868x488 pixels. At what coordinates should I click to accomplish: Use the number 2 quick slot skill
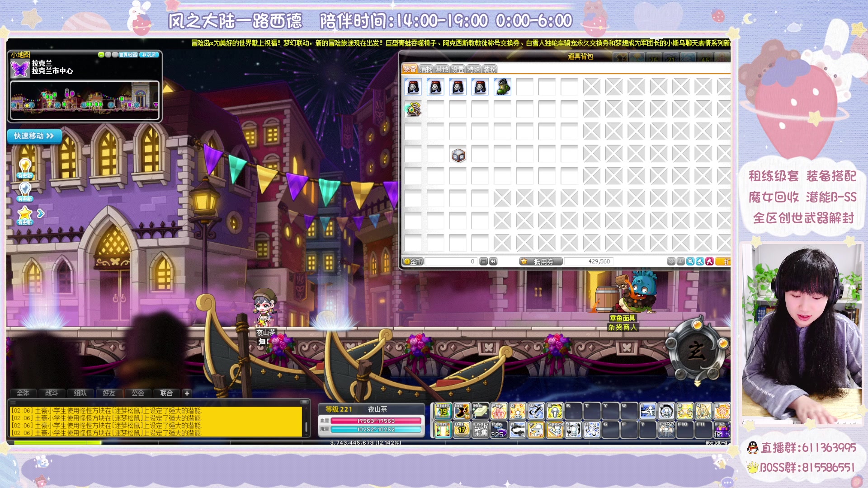point(666,411)
